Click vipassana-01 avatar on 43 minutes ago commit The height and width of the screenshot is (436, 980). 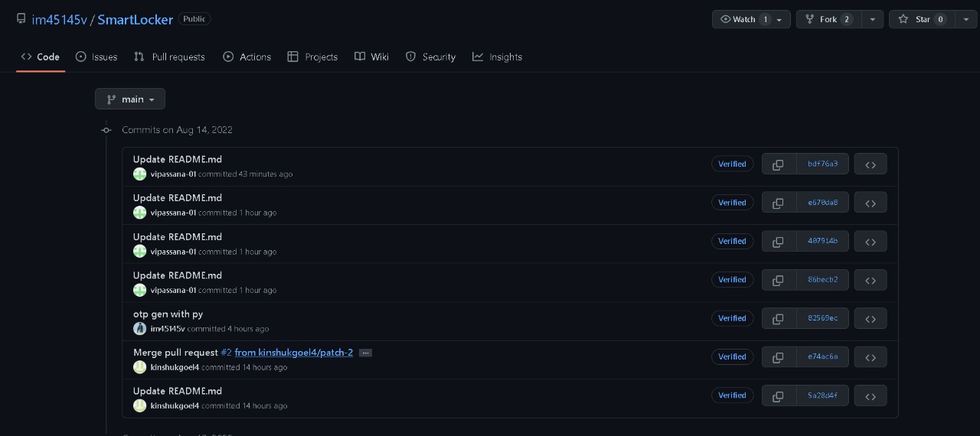pyautogui.click(x=139, y=174)
